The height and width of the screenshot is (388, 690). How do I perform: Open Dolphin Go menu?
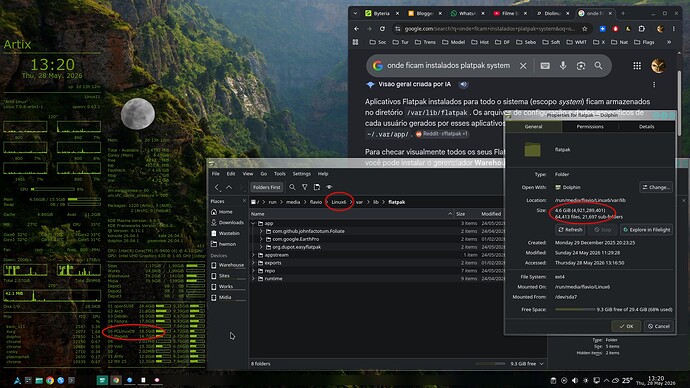tap(264, 174)
